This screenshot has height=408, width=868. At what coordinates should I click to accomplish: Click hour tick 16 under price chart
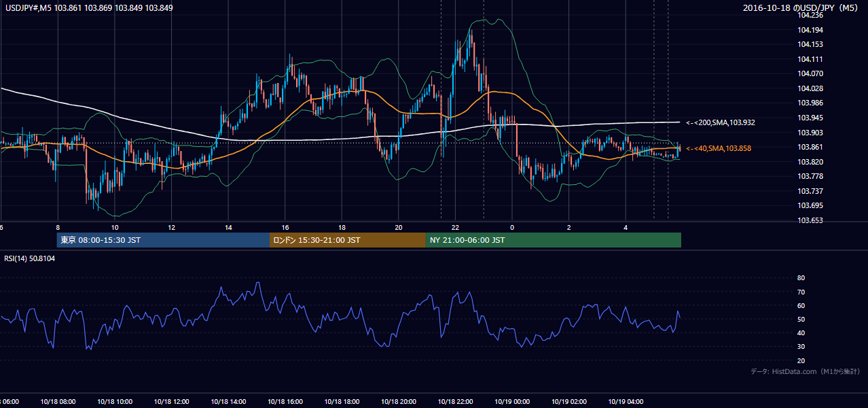285,228
